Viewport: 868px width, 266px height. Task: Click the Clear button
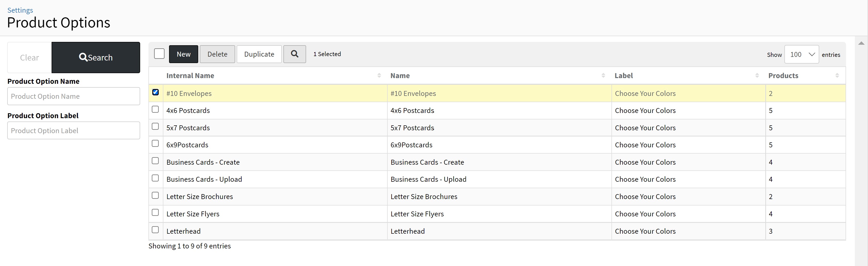[x=30, y=57]
